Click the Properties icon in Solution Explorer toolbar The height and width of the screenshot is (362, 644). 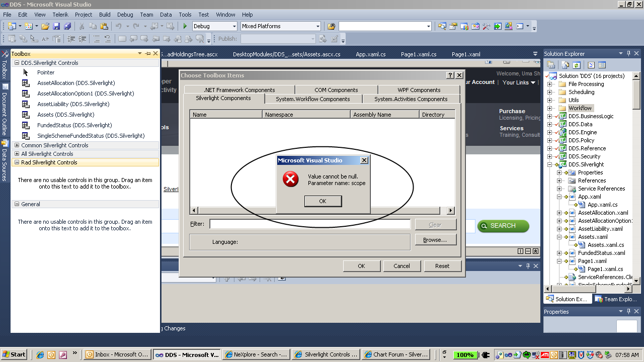click(x=551, y=65)
